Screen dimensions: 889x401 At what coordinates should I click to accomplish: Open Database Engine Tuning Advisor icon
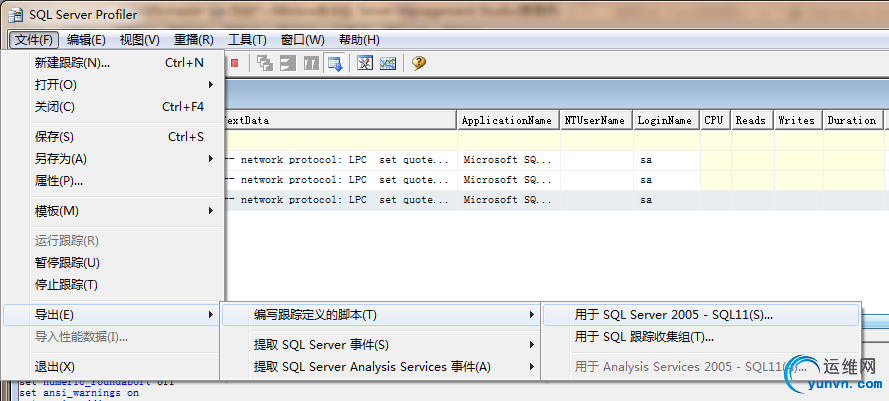tap(365, 63)
